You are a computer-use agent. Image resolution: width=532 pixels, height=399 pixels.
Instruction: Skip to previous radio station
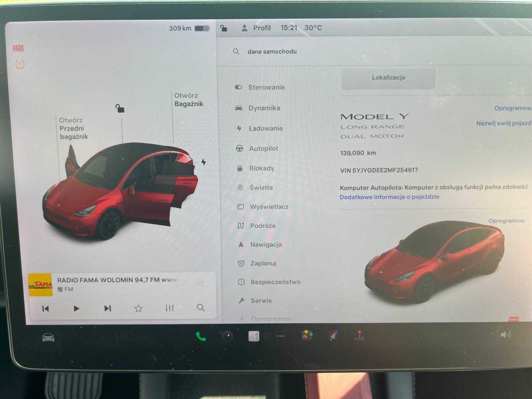pos(46,308)
